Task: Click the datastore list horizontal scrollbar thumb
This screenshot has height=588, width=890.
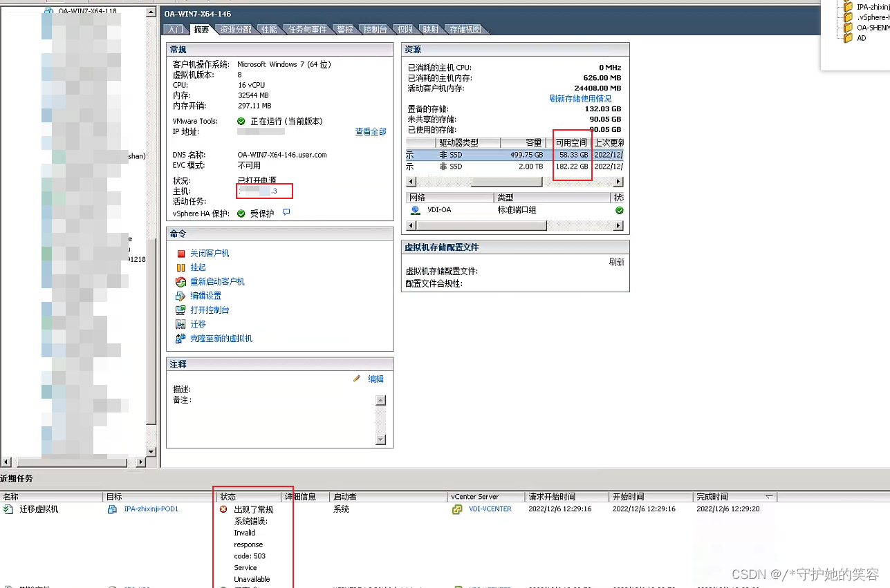Action: [507, 182]
